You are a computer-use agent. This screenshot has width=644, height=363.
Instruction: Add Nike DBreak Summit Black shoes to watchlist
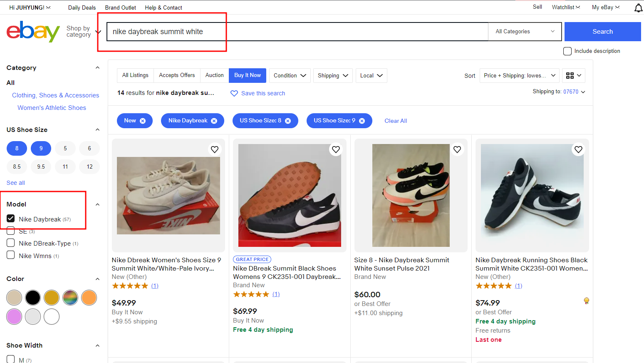[336, 149]
